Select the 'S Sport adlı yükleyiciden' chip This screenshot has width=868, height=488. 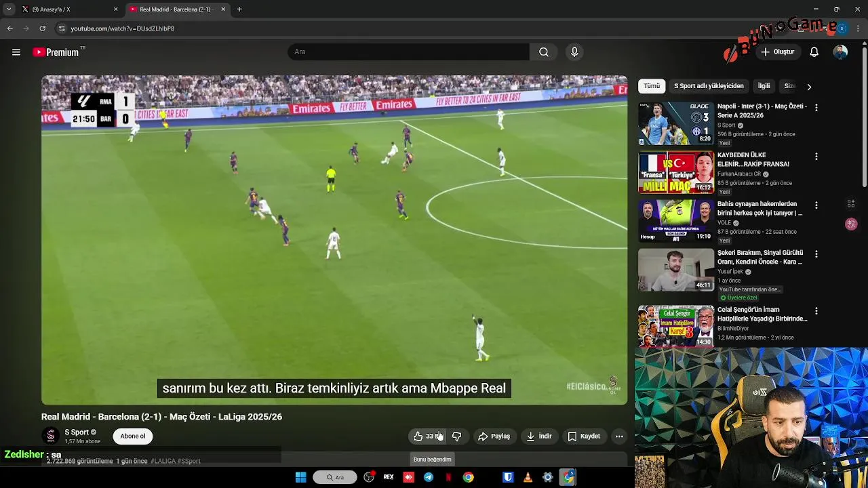click(x=709, y=86)
